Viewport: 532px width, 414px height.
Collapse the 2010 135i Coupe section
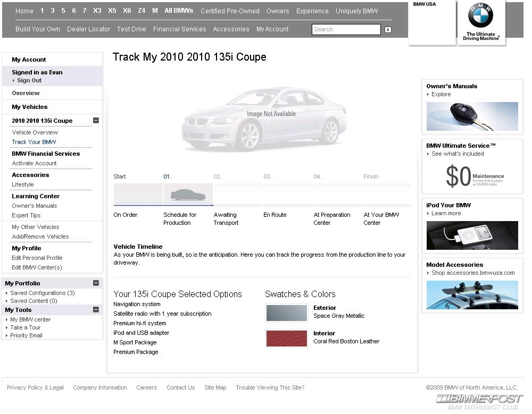[96, 121]
